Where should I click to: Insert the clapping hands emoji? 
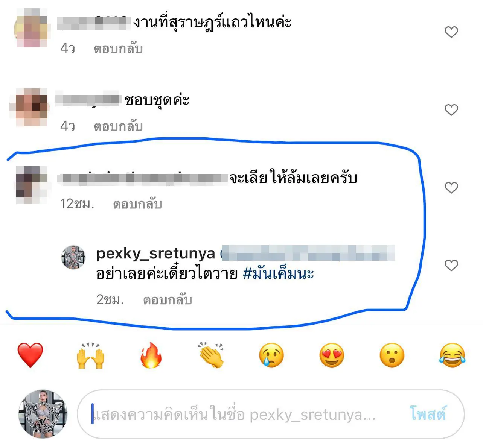click(211, 355)
